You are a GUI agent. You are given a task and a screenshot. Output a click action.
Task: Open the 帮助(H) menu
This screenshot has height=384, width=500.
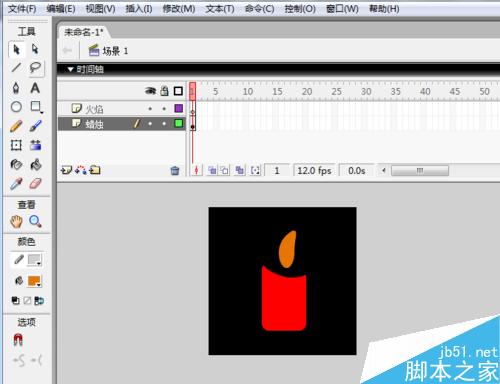384,9
